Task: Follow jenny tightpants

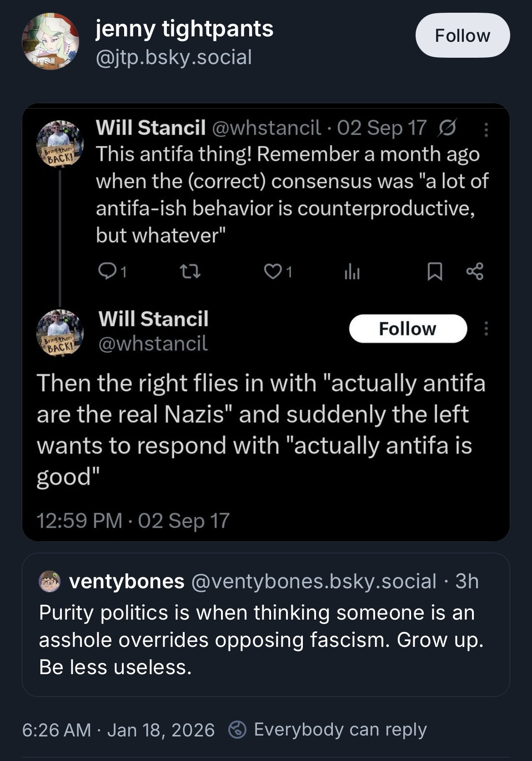Action: (x=462, y=35)
